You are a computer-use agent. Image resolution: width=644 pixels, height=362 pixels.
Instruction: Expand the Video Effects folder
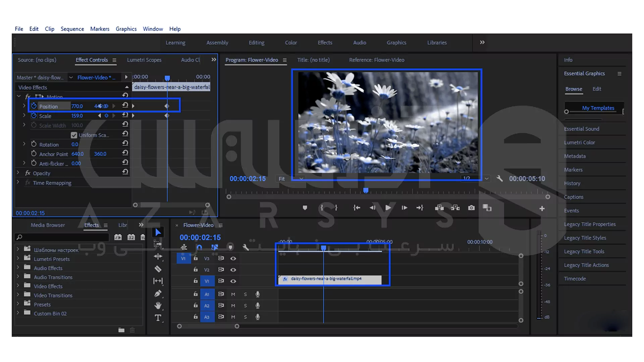pyautogui.click(x=18, y=286)
